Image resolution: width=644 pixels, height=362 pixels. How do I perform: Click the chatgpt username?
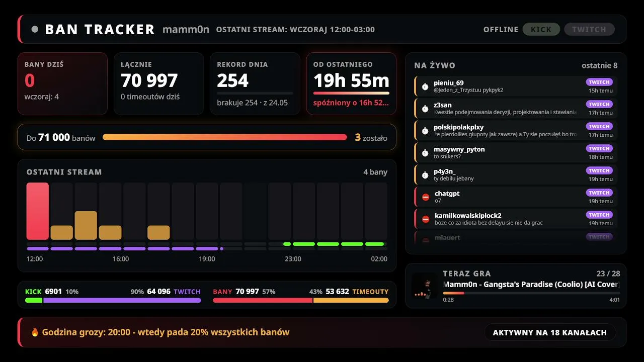tap(447, 194)
